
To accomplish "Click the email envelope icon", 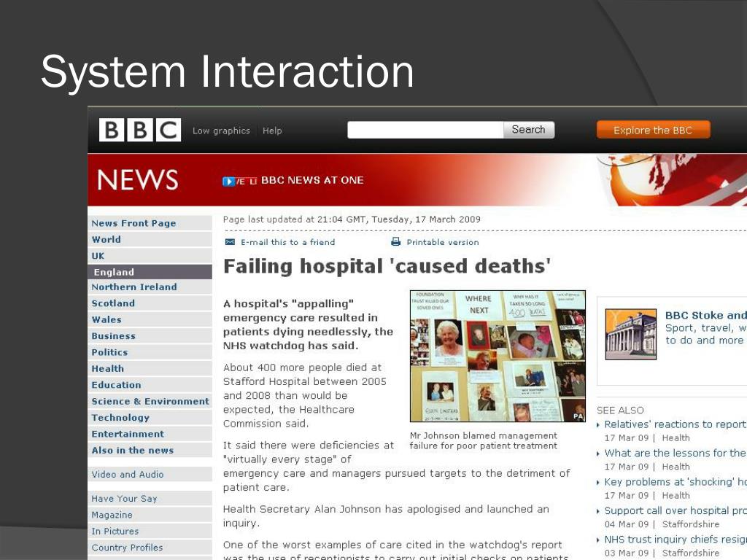I will point(230,242).
